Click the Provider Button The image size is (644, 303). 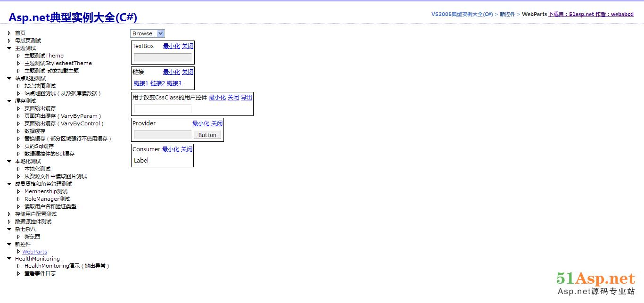[207, 135]
